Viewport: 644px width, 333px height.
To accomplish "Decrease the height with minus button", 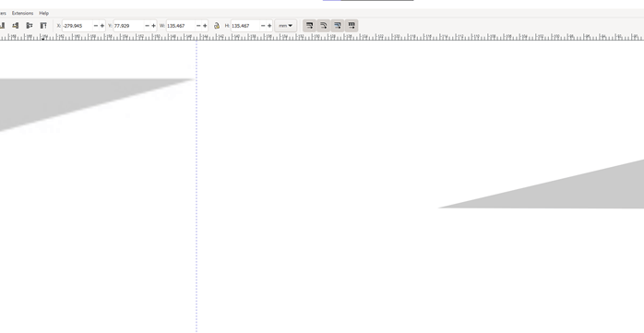I will 263,26.
